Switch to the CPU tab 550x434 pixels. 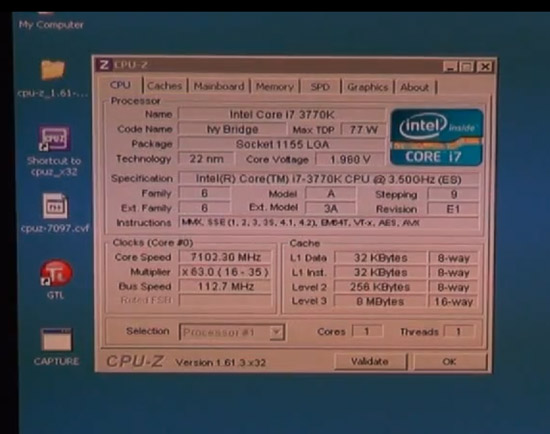(120, 85)
